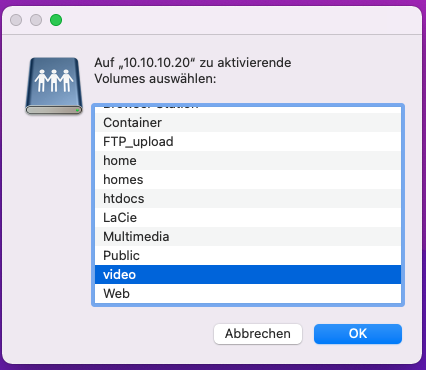Select the Web volume
The height and width of the screenshot is (370, 426).
click(248, 294)
